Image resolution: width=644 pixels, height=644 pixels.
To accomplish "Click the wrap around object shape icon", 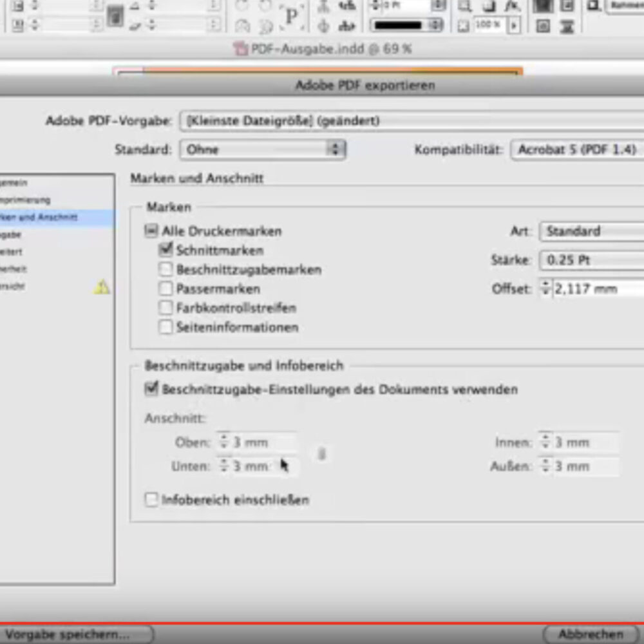I will (x=543, y=26).
